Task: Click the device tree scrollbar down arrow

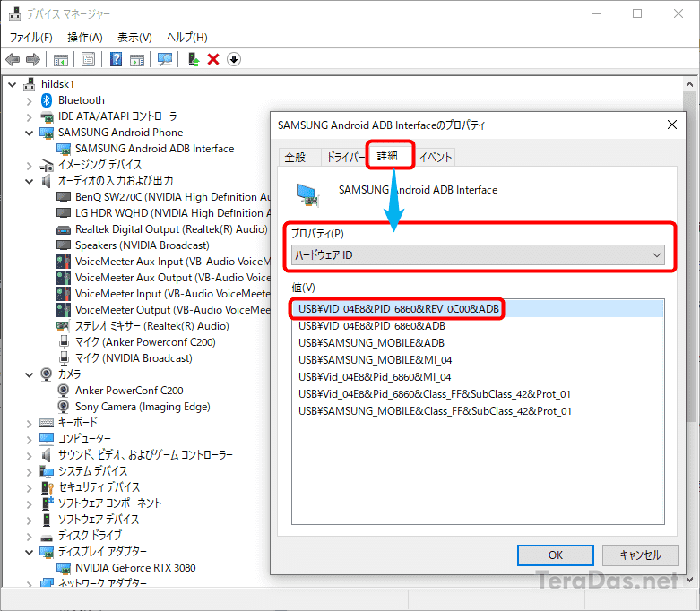Action: tap(690, 580)
